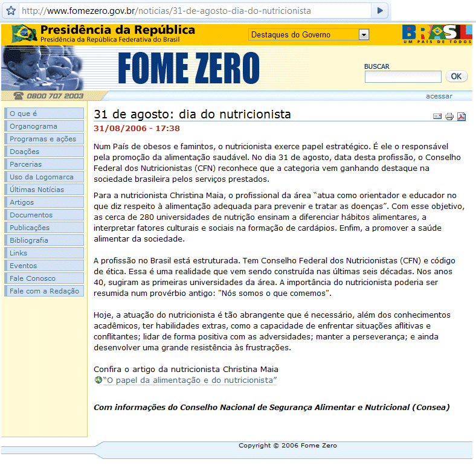Open the PDF version icon
The height and width of the screenshot is (465, 476).
(x=462, y=117)
